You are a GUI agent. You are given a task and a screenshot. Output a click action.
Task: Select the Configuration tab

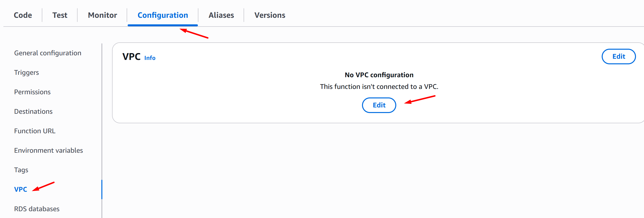pyautogui.click(x=163, y=15)
